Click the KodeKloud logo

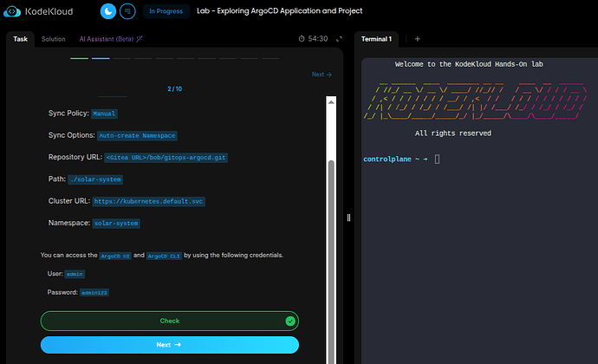(38, 11)
